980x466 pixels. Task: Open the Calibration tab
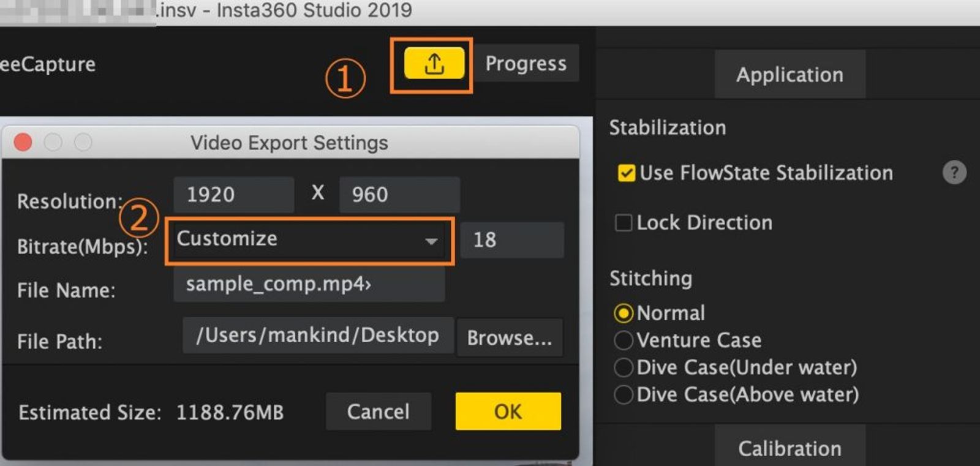click(x=790, y=447)
